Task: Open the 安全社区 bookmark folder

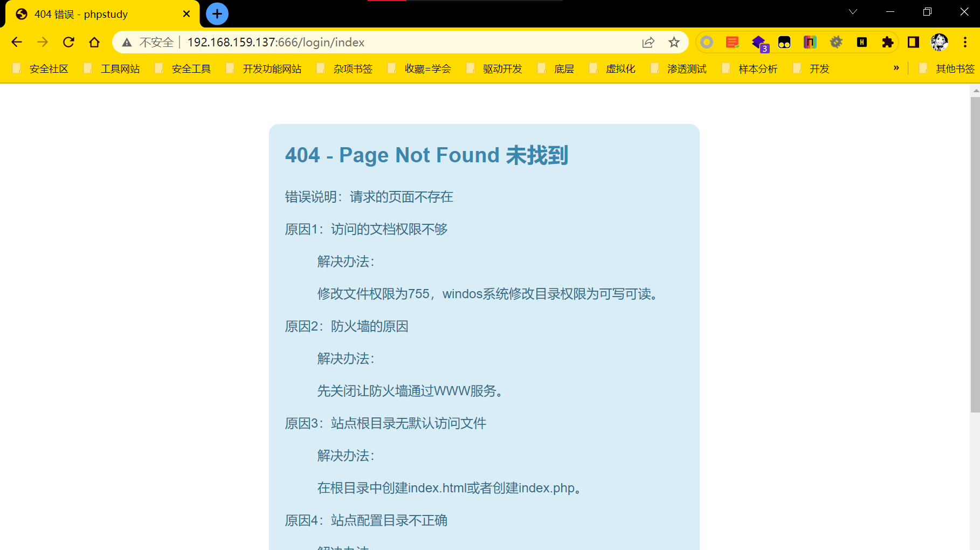Action: coord(41,69)
